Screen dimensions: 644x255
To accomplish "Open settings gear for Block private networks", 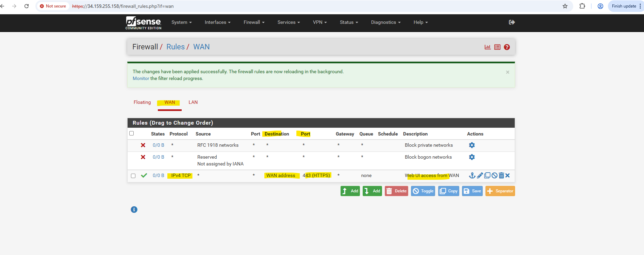I will pyautogui.click(x=472, y=145).
